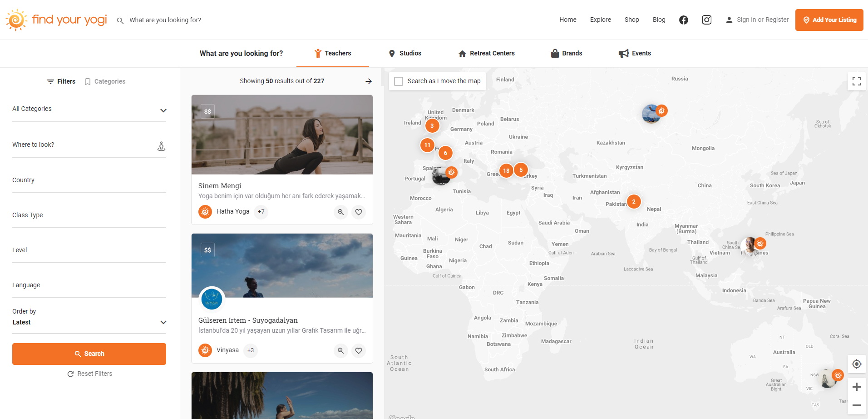
Task: Open the Class Type filter dropdown
Action: (x=89, y=215)
